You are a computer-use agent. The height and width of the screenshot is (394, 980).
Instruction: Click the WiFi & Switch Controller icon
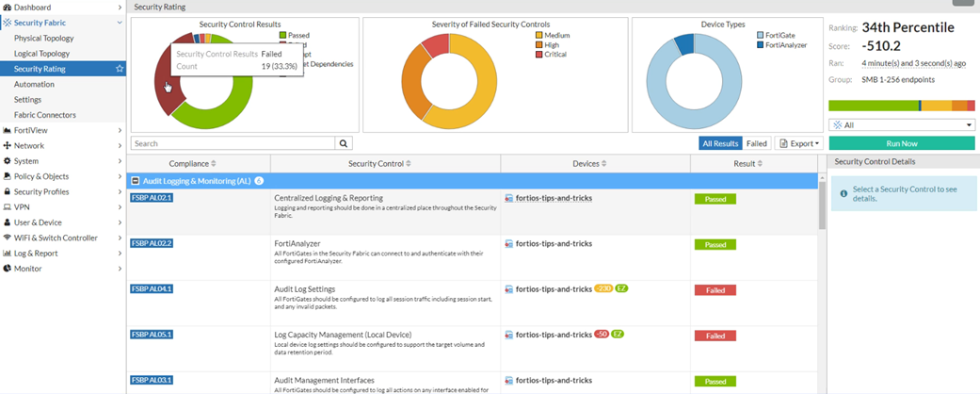click(8, 238)
